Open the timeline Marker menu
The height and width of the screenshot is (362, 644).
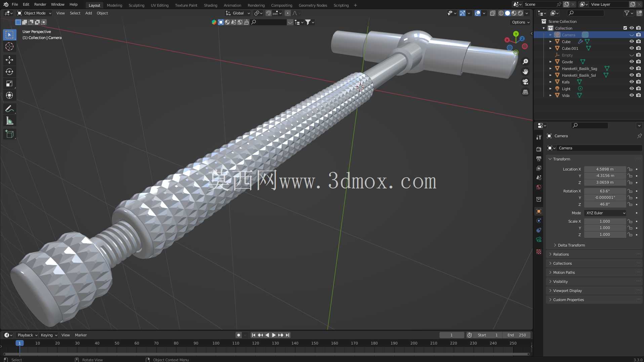point(81,335)
